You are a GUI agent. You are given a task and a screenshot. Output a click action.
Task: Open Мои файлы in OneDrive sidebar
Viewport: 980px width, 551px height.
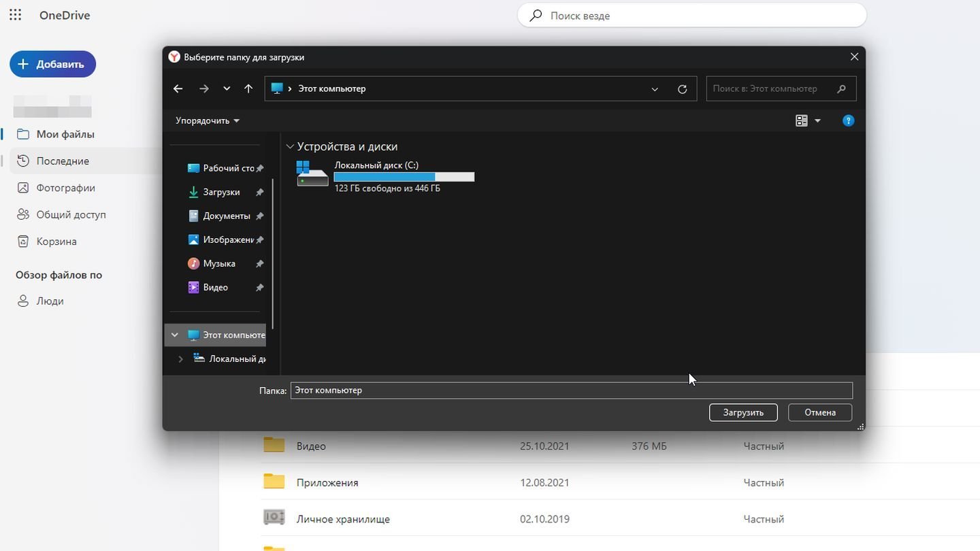(65, 134)
